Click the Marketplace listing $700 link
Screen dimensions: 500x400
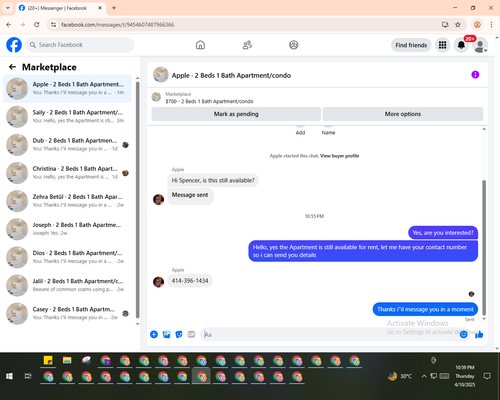(x=209, y=101)
